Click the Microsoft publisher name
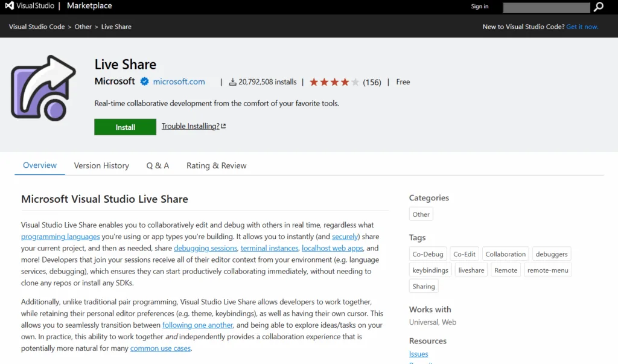Viewport: 618px width, 364px height. 115,81
